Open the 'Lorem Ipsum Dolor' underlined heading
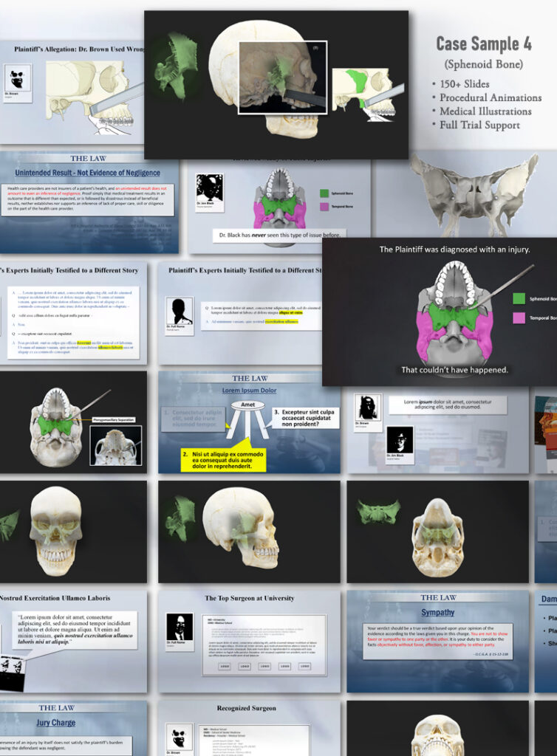 [x=249, y=390]
